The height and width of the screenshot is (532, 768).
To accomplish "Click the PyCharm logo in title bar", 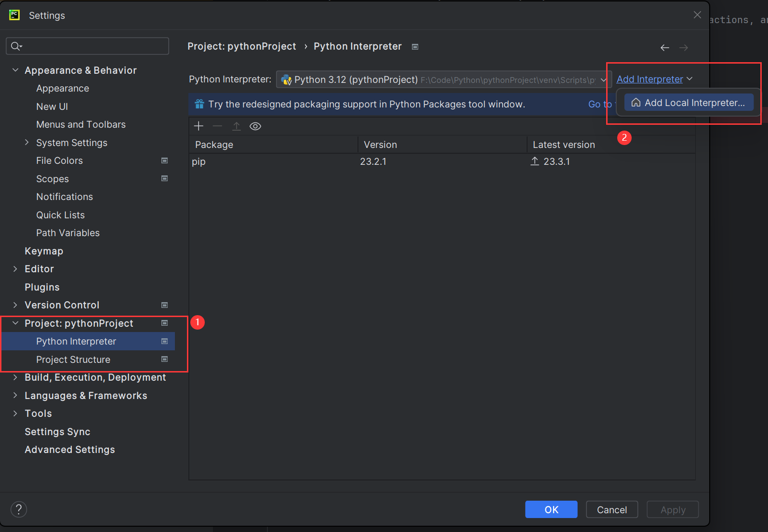I will pyautogui.click(x=14, y=15).
